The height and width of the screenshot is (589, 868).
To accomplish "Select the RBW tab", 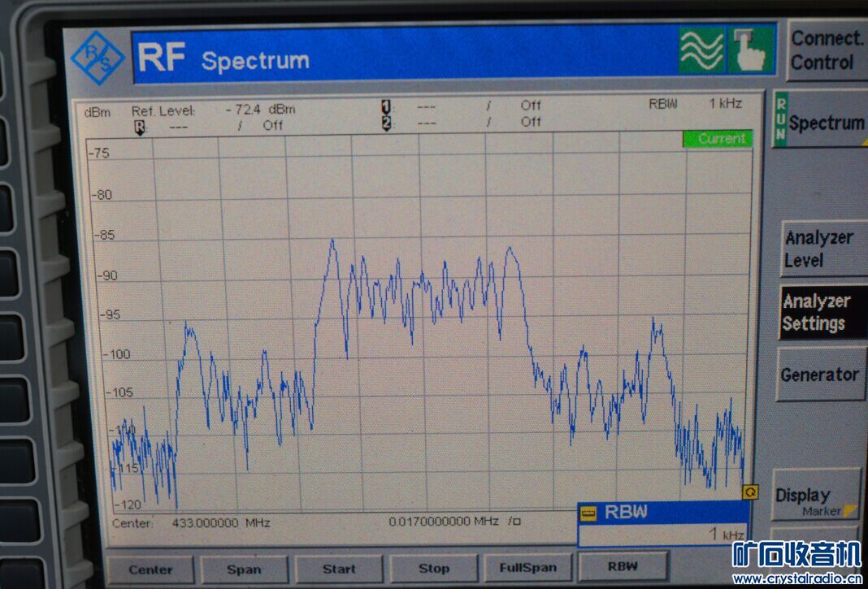I will (623, 565).
